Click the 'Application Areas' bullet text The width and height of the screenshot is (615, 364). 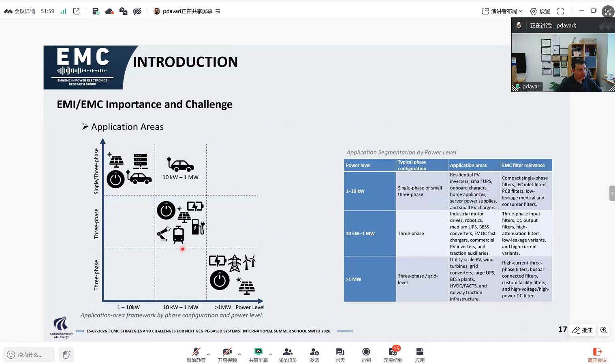click(127, 127)
